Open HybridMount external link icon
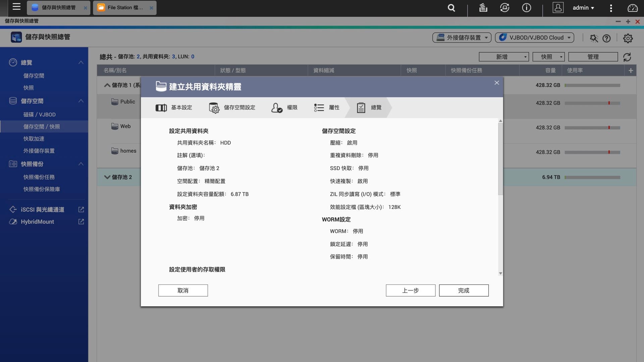Image resolution: width=644 pixels, height=362 pixels. click(81, 222)
